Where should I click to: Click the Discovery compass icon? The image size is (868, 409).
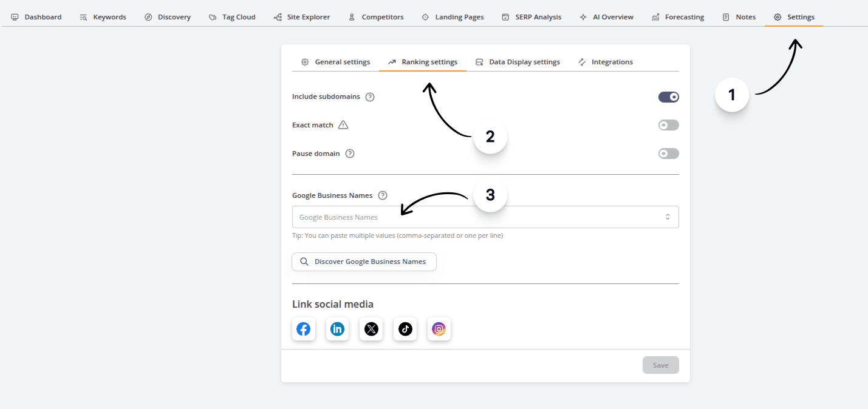(148, 17)
